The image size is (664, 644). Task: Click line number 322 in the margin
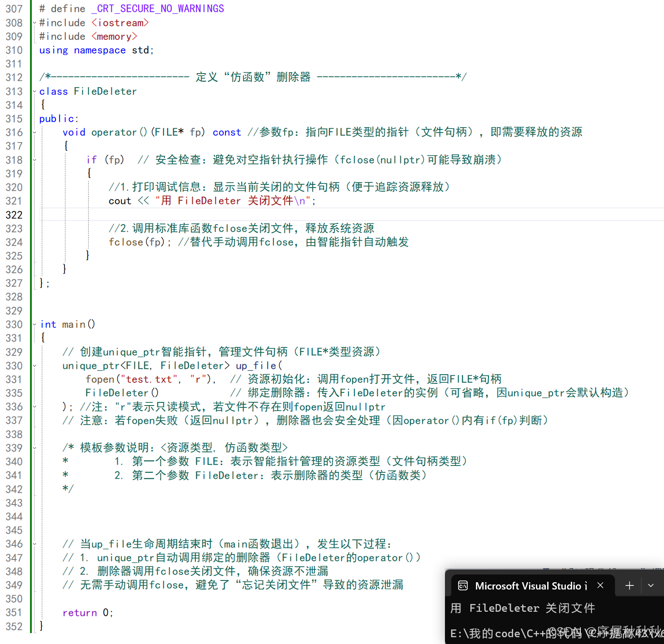click(x=14, y=214)
